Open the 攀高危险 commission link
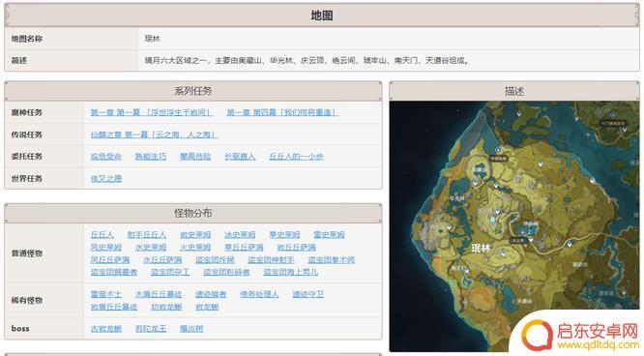Image resolution: width=644 pixels, height=356 pixels. (x=195, y=156)
